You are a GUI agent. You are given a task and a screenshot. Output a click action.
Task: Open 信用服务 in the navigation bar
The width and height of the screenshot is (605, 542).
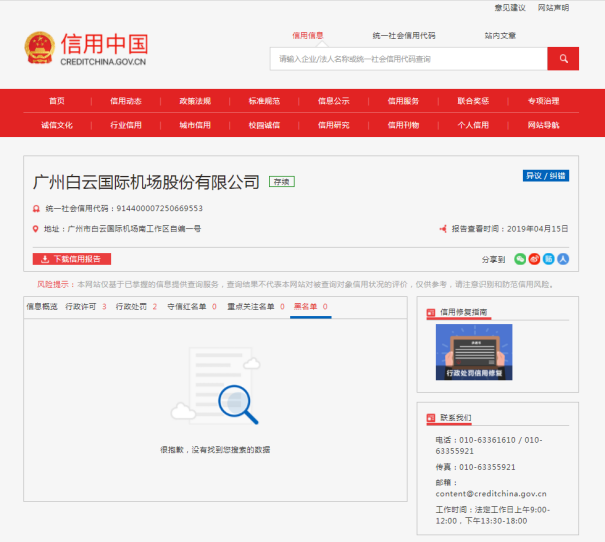pos(403,101)
